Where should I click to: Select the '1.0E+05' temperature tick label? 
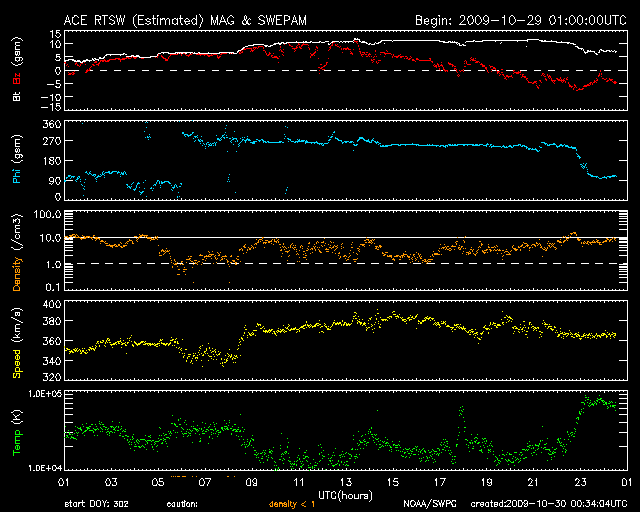click(45, 393)
